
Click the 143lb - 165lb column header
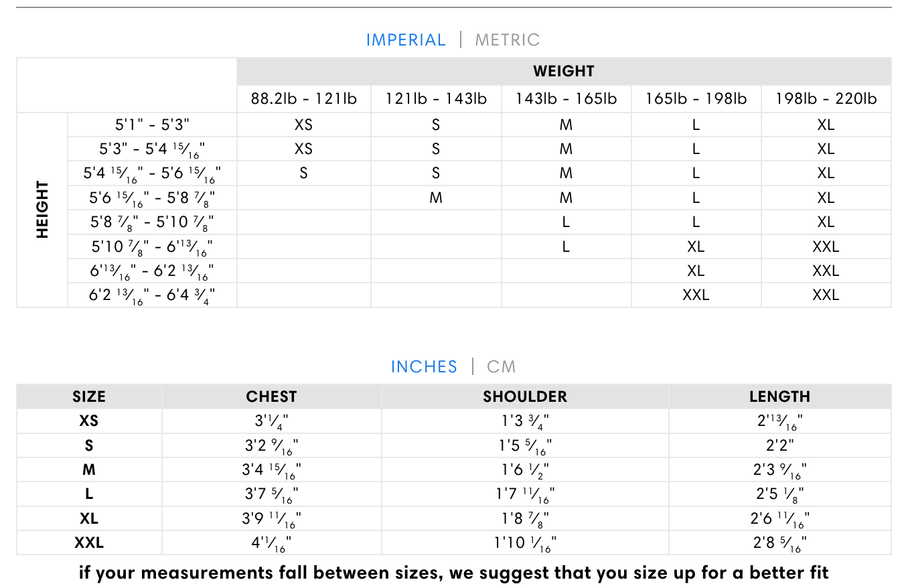point(566,99)
